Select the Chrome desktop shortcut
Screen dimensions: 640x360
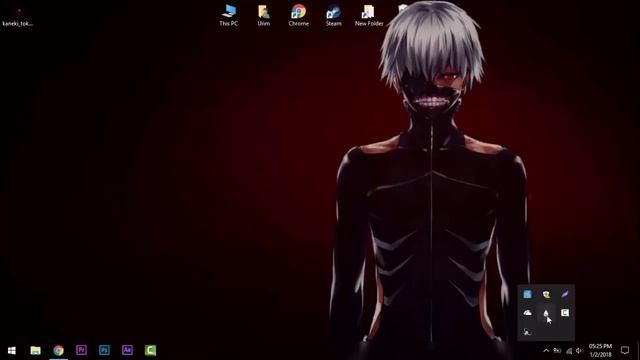click(299, 16)
